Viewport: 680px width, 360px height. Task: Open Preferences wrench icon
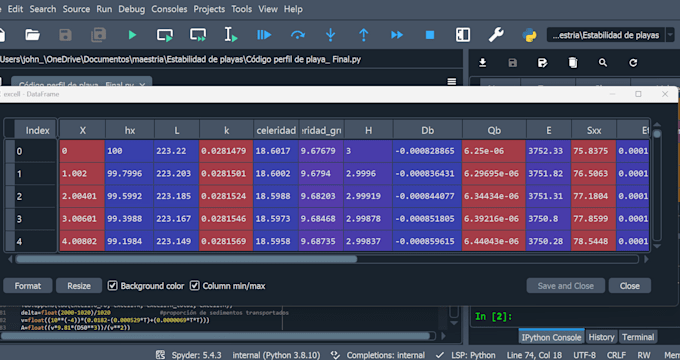point(496,35)
